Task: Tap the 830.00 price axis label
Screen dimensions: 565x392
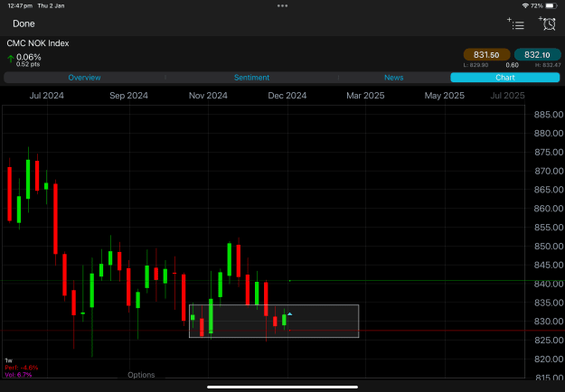Action: pos(549,321)
